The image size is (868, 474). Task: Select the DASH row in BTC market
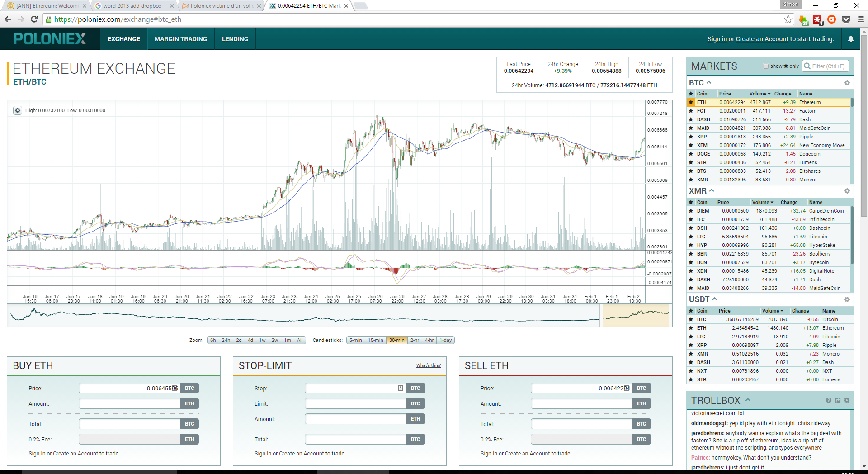pyautogui.click(x=768, y=119)
